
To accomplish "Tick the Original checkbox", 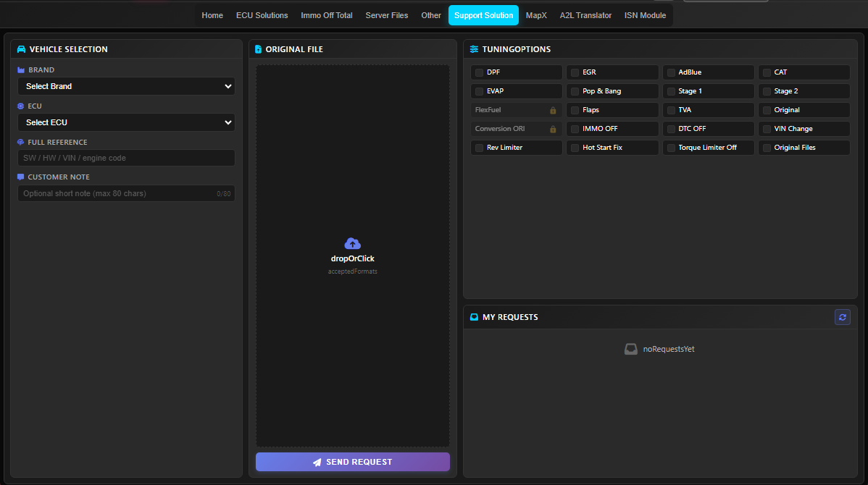I will point(767,110).
